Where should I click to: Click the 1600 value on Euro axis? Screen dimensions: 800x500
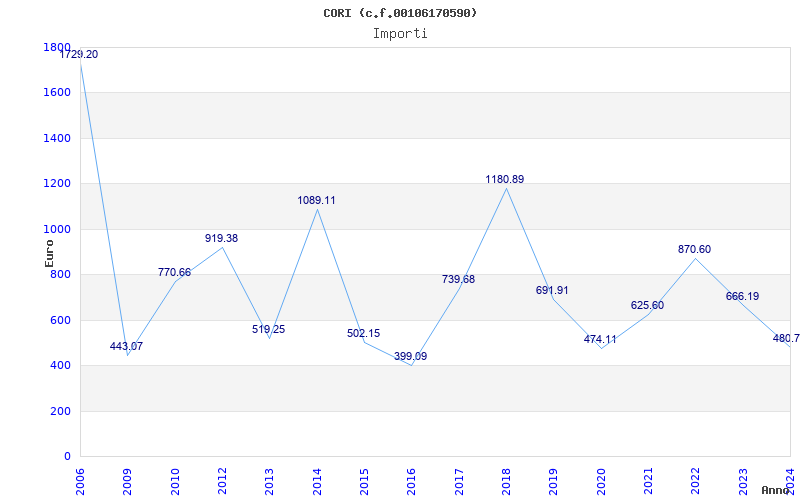click(x=57, y=93)
